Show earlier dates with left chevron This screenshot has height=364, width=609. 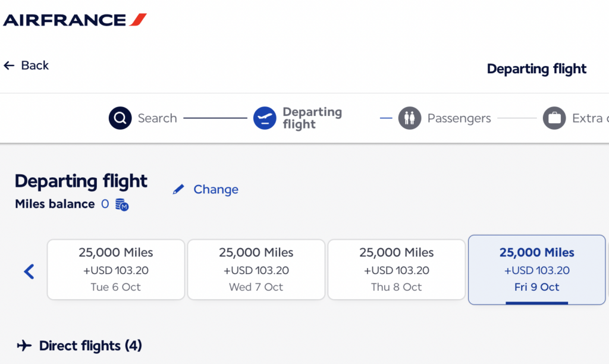click(29, 272)
